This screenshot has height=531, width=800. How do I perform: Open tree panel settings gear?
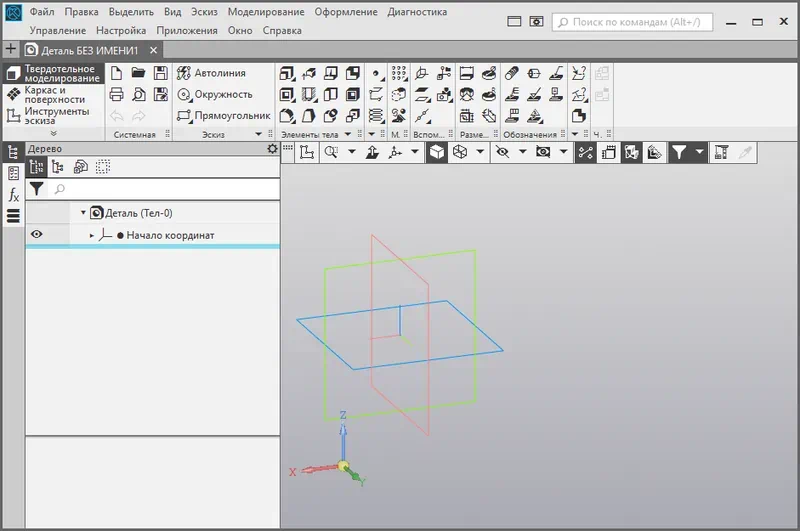pyautogui.click(x=272, y=148)
